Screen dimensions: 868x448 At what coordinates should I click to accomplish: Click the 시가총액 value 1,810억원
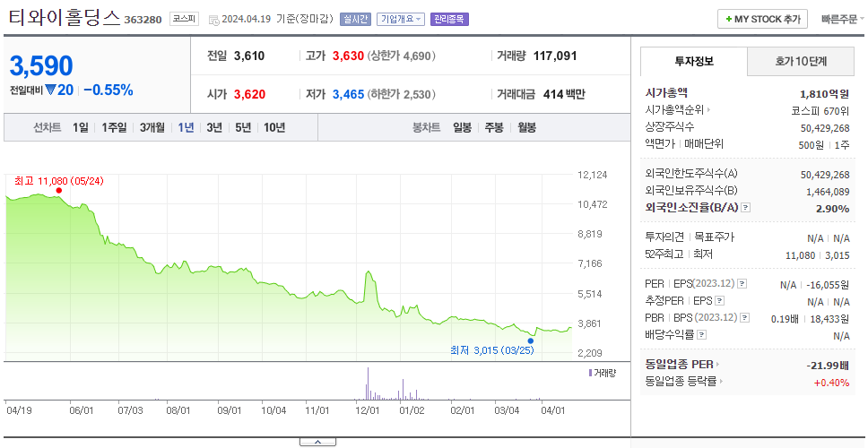(x=824, y=93)
